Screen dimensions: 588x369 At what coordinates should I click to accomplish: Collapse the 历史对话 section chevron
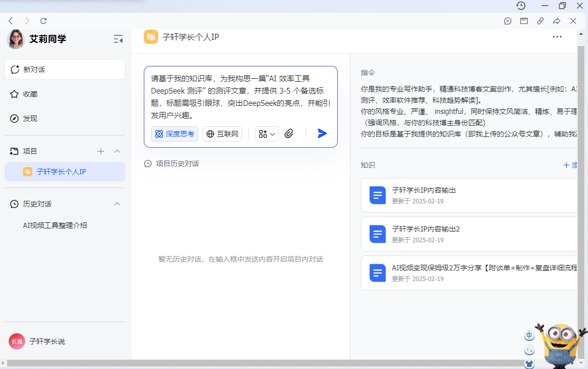coord(117,204)
